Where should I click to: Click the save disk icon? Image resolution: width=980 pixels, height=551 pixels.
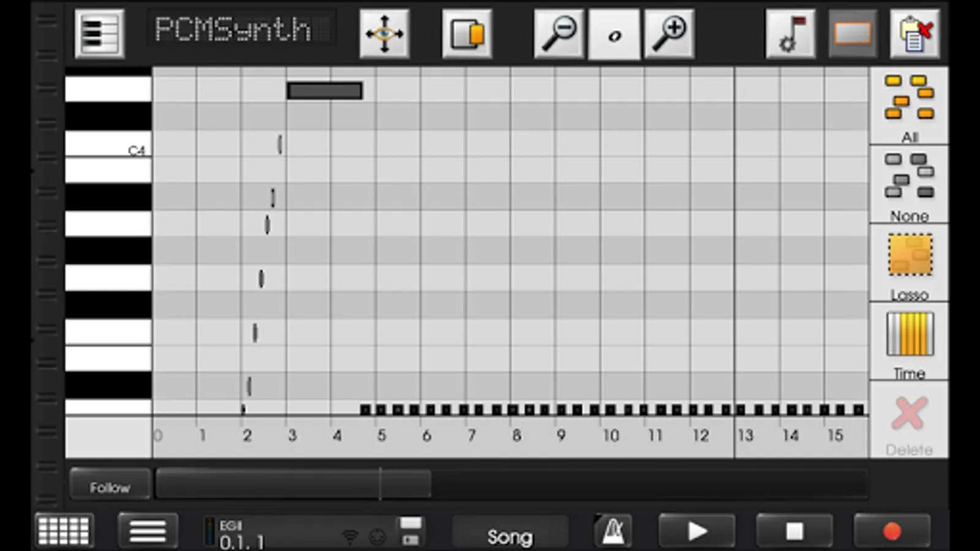point(410,530)
